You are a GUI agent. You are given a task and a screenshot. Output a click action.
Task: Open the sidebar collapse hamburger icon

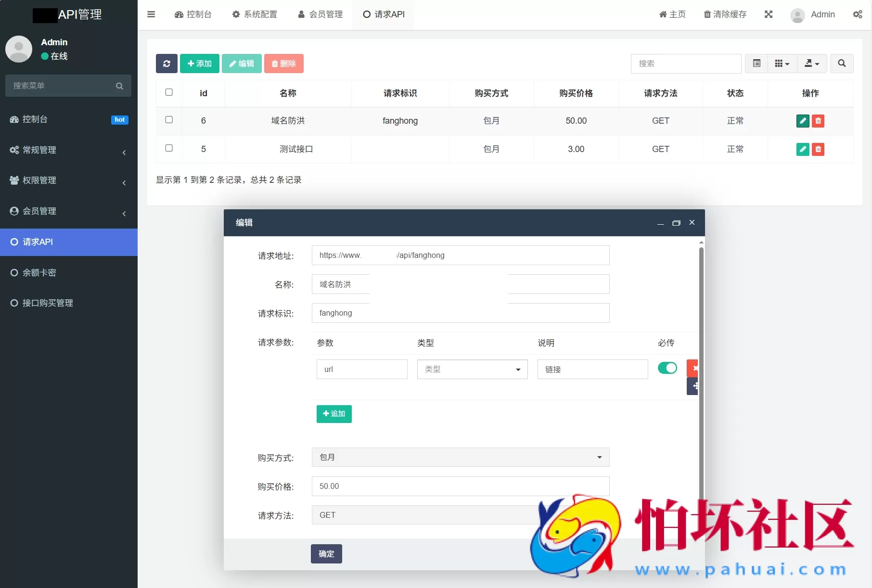click(x=151, y=14)
